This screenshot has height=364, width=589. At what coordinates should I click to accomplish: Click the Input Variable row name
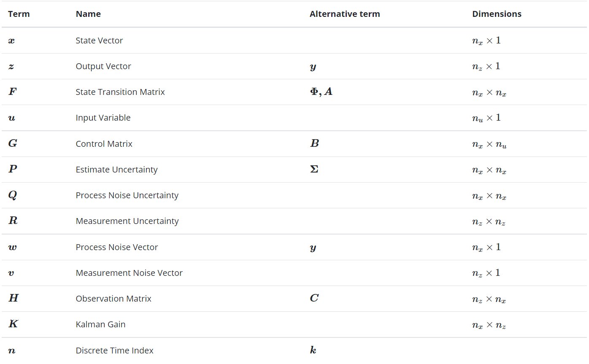click(x=103, y=118)
